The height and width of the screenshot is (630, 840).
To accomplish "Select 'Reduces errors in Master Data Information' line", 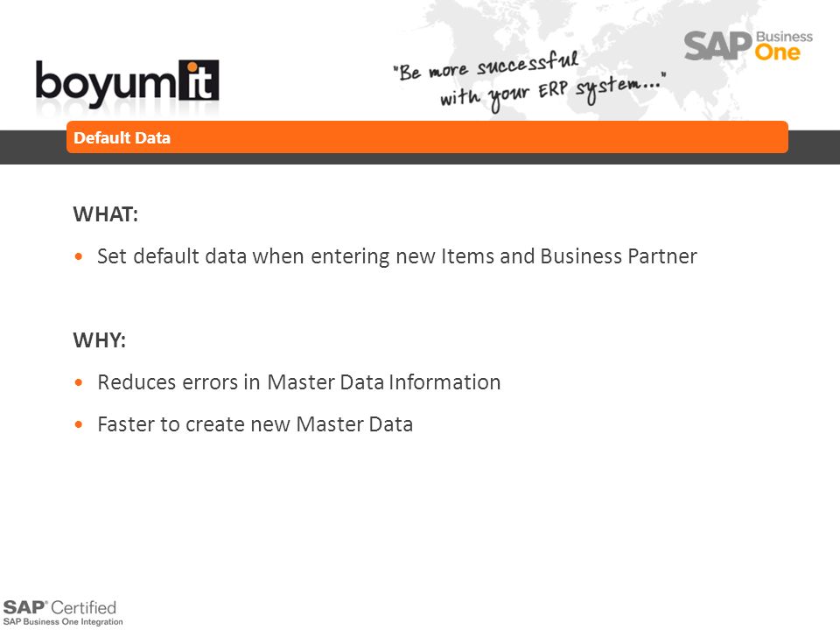I will (299, 382).
